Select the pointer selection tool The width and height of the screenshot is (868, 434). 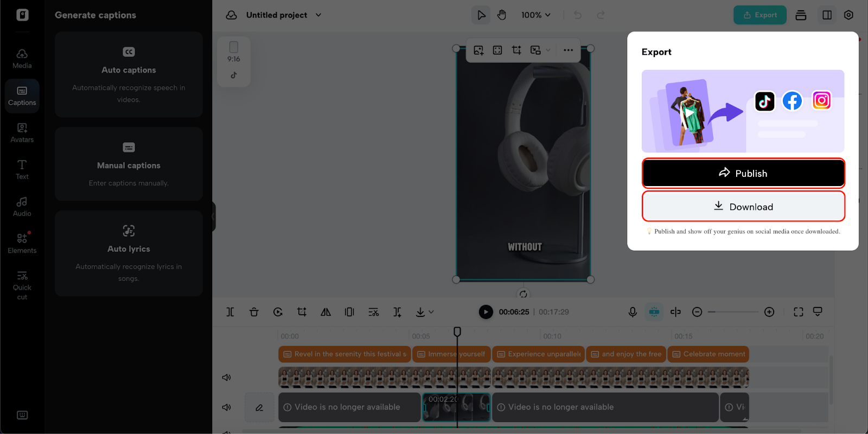(x=481, y=15)
